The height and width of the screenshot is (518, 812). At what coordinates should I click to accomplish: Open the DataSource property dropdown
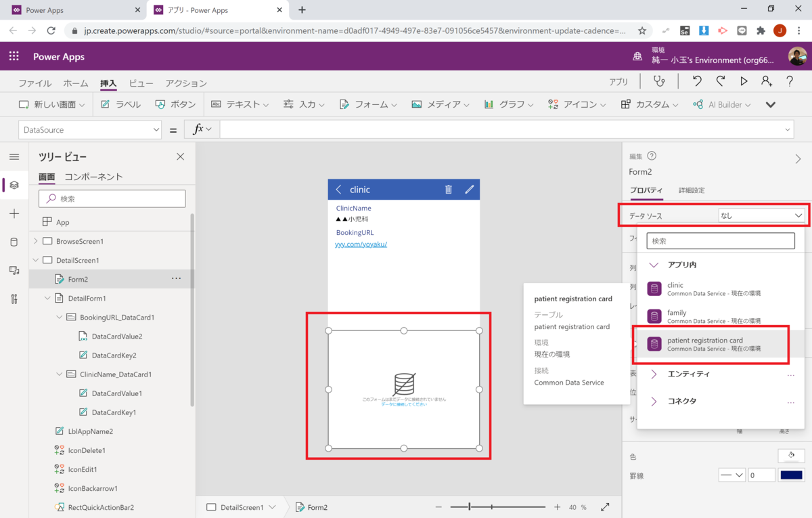pos(90,129)
